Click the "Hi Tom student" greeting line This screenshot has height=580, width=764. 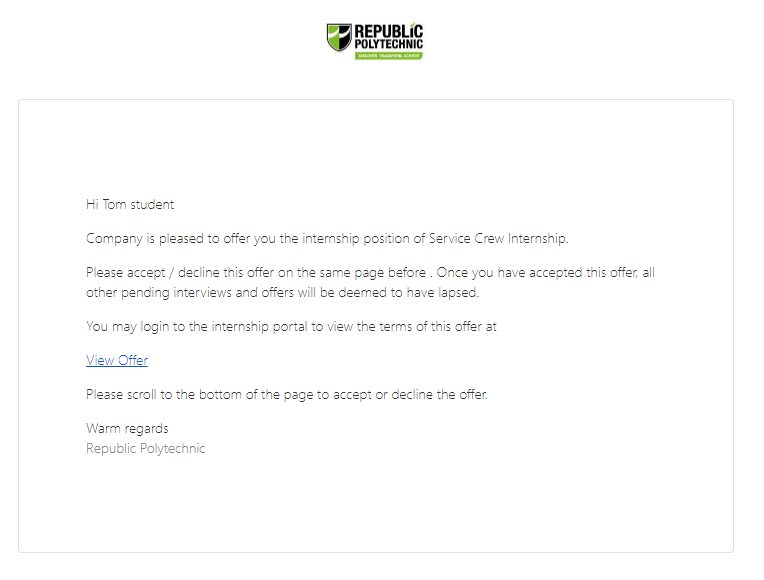(x=130, y=204)
